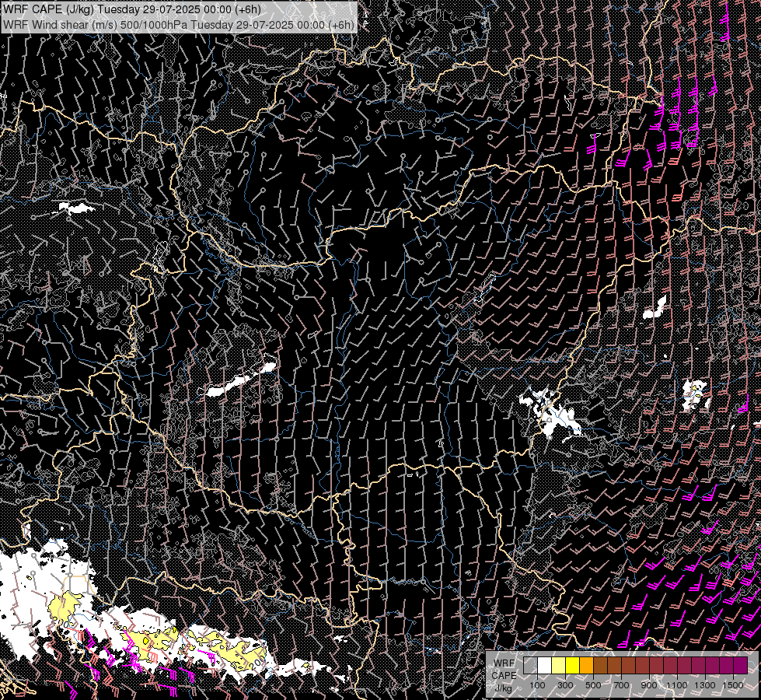Click the 1300 legend value
This screenshot has width=761, height=700.
click(x=705, y=685)
